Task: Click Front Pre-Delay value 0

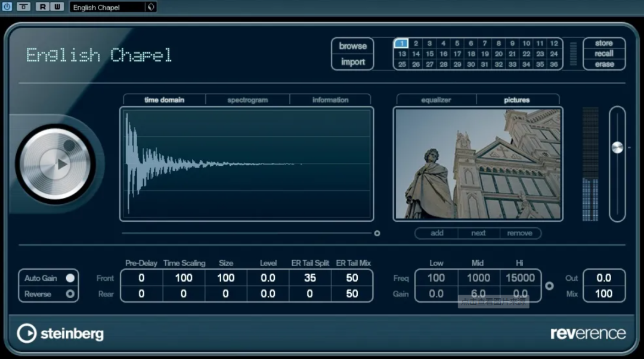Action: pyautogui.click(x=141, y=278)
